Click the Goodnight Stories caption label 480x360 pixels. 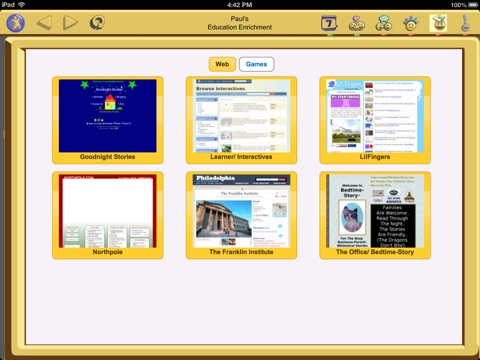point(108,157)
